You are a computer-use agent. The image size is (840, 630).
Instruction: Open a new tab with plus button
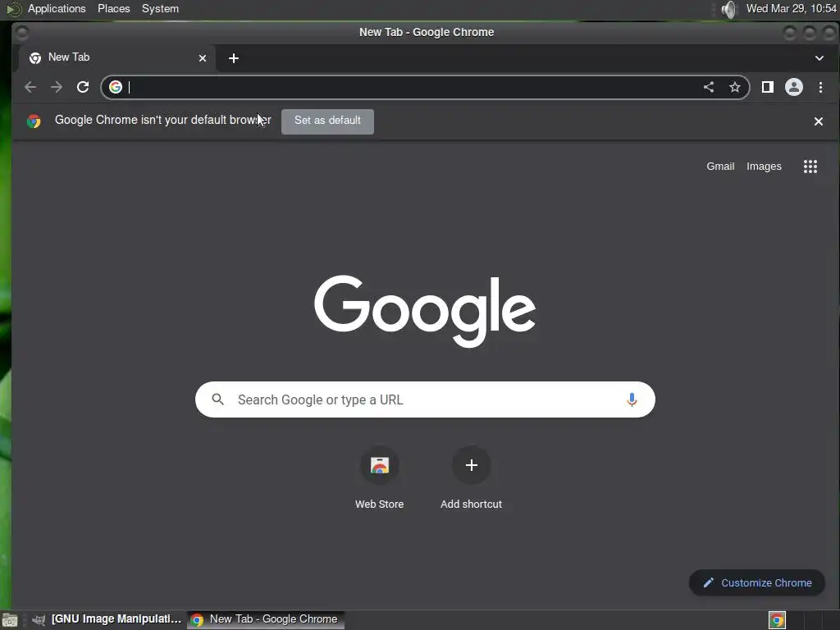[234, 58]
